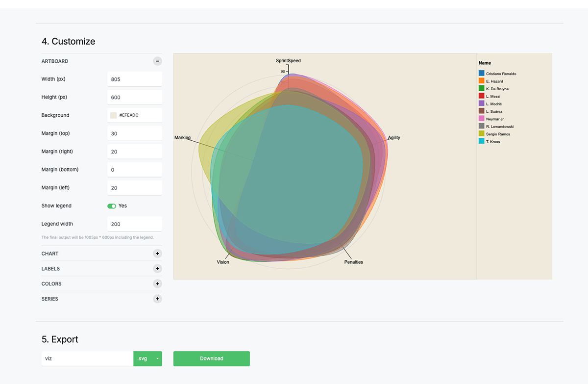Collapse the ARTBOARD section
588x384 pixels.
coord(157,61)
